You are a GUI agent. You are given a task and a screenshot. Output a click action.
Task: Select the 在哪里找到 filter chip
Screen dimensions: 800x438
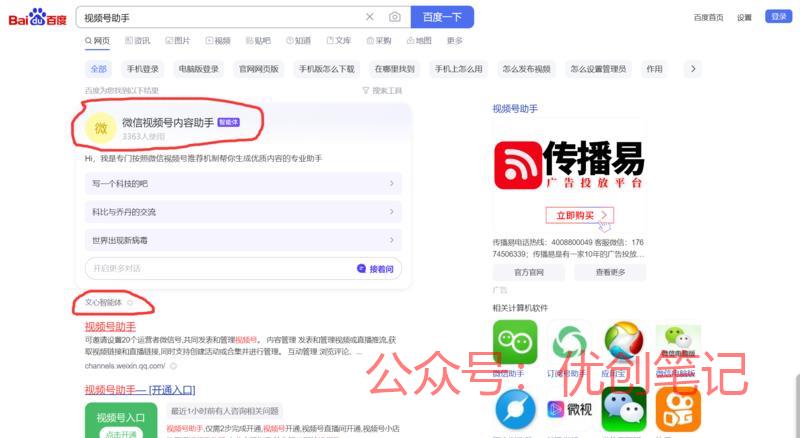(x=394, y=69)
